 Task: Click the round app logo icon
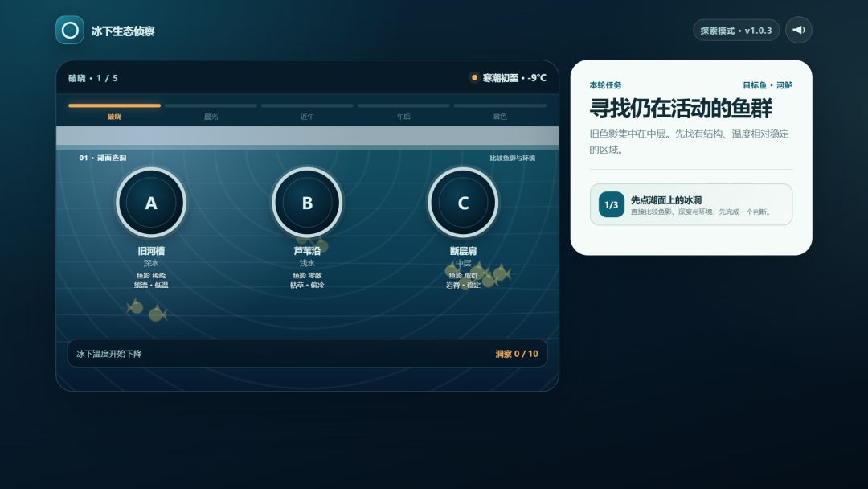point(70,30)
